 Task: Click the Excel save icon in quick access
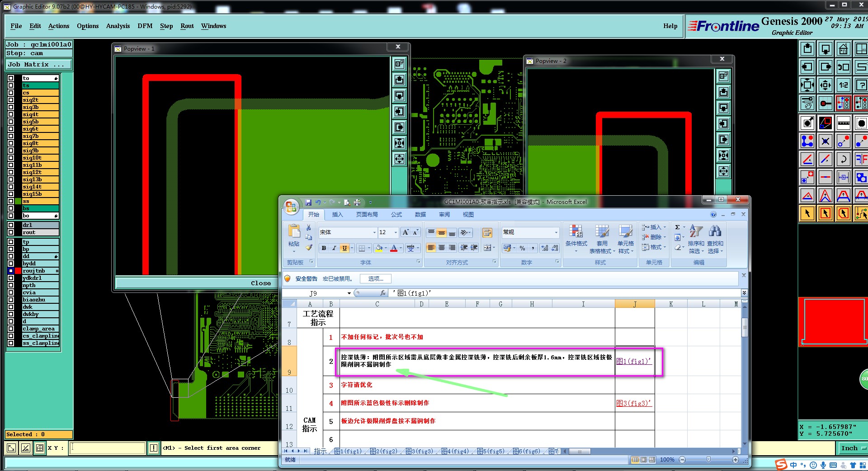[308, 203]
